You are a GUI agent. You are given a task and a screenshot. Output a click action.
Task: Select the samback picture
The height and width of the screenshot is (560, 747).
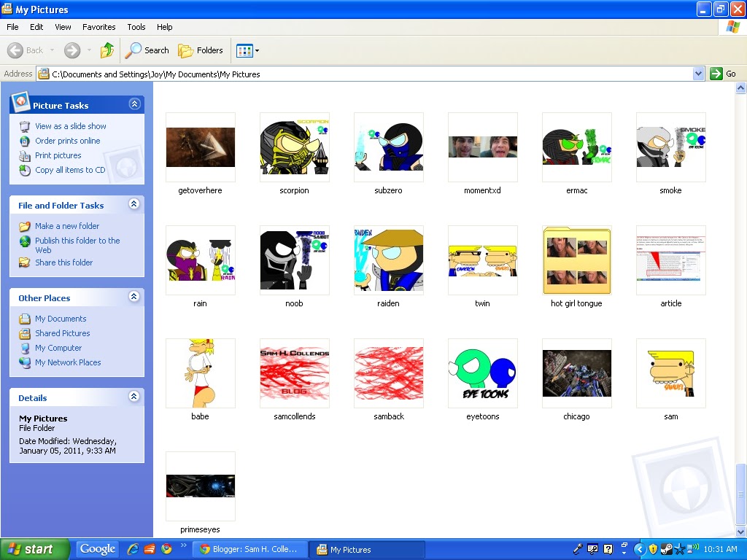388,373
